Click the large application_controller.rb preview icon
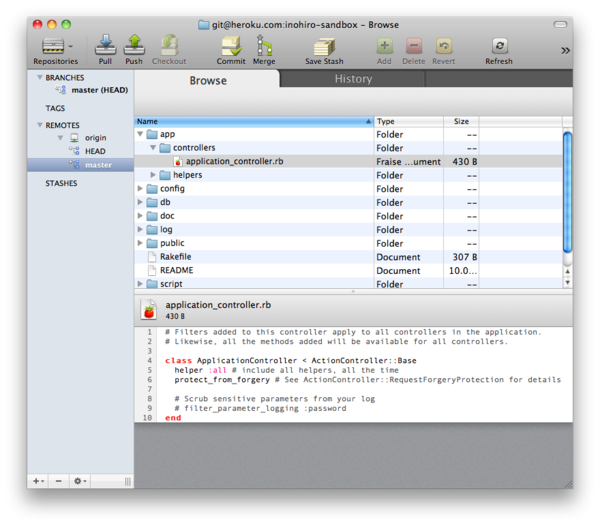This screenshot has width=600, height=526. [x=149, y=309]
